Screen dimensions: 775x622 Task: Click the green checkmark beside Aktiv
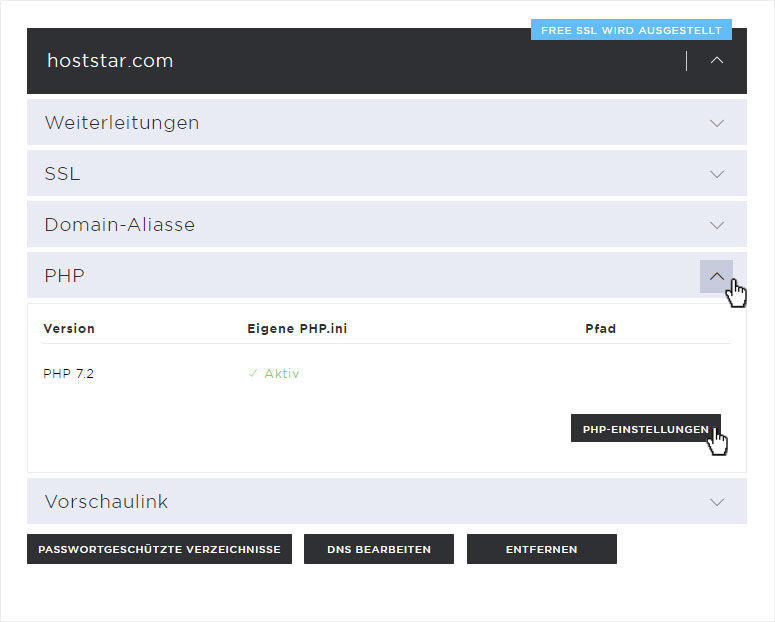(253, 373)
